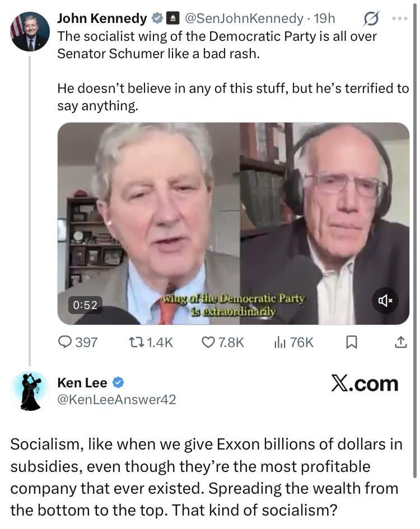Click the Ken Lee display name
Screen dimensions: 420x529
tap(82, 383)
